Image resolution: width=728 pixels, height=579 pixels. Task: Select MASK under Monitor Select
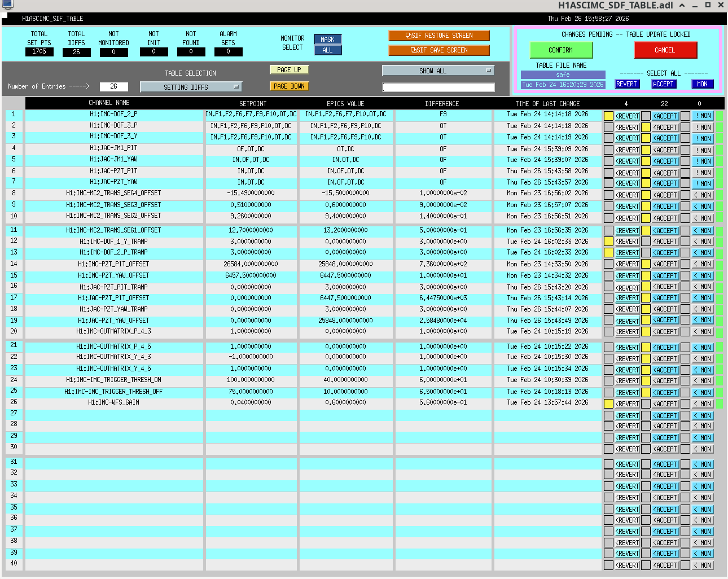tap(327, 40)
